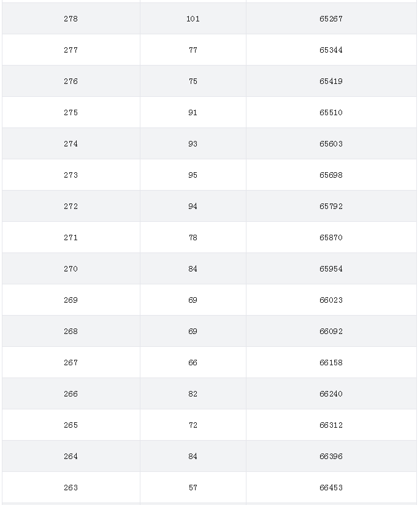The image size is (420, 505).
Task: Select the cell showing score 273
Action: point(71,175)
